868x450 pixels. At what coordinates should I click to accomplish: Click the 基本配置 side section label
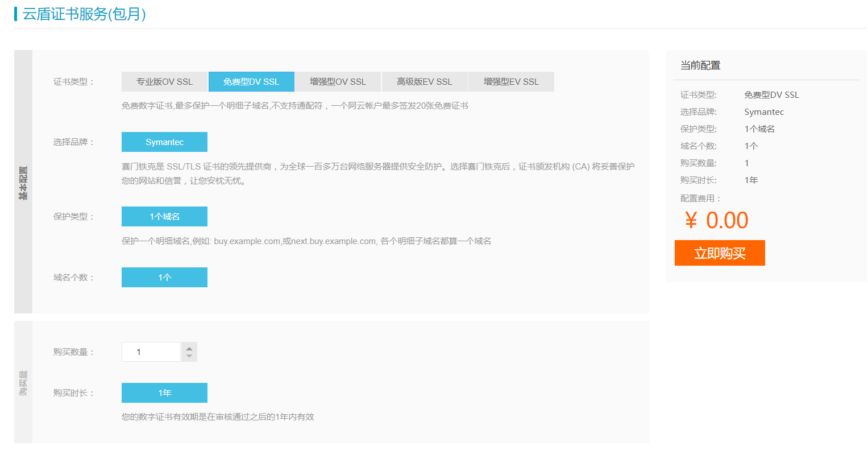[x=23, y=183]
